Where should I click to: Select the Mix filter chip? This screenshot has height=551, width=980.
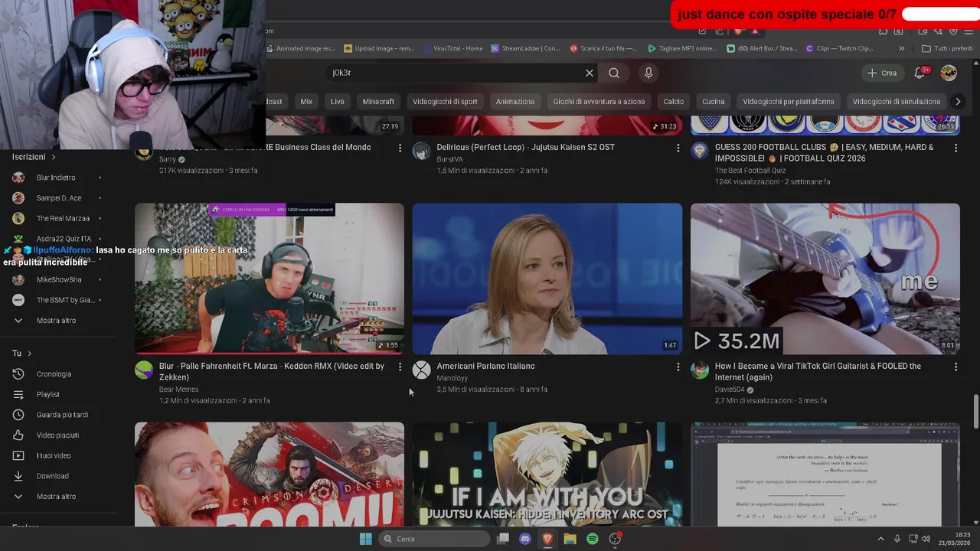tap(306, 101)
